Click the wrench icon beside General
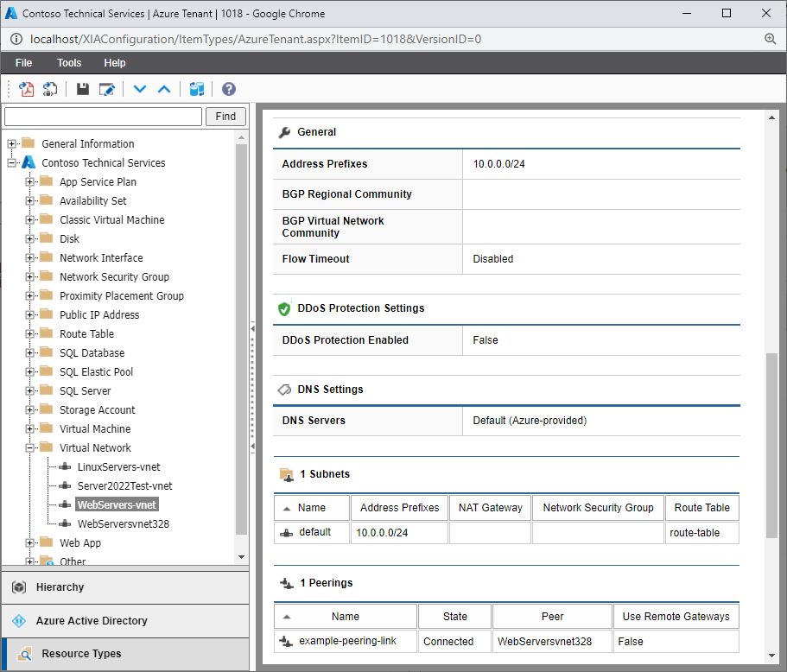 tap(284, 132)
